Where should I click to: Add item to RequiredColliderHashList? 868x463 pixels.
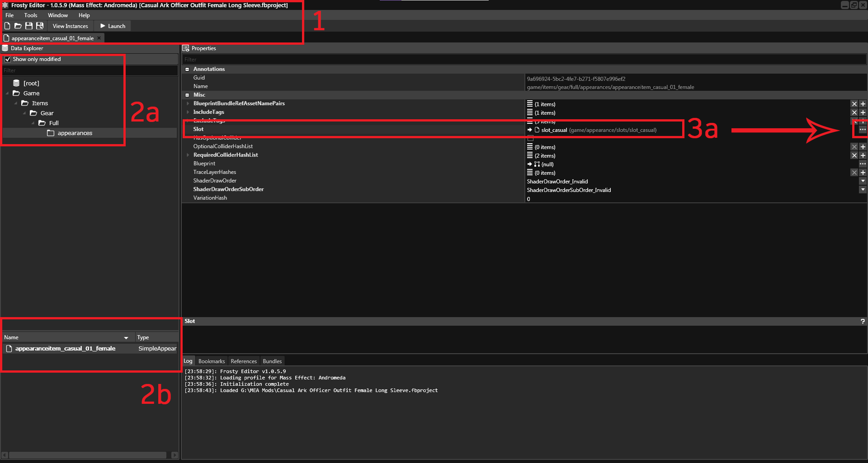(x=863, y=155)
